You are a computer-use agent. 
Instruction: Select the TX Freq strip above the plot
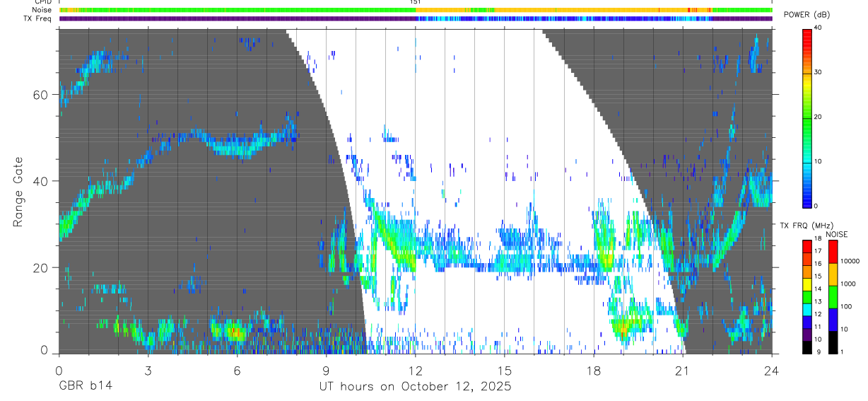click(x=416, y=18)
